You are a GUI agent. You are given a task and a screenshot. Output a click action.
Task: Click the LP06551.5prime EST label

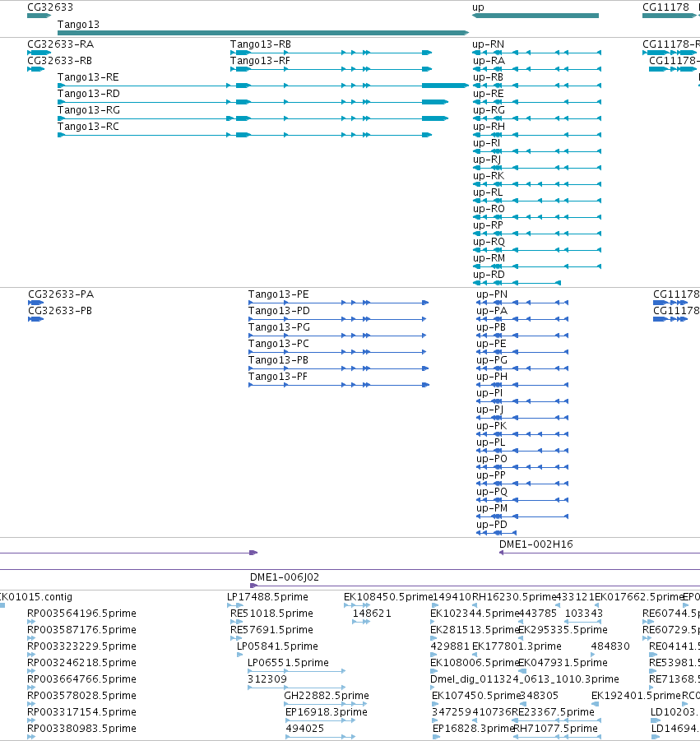pos(288,663)
